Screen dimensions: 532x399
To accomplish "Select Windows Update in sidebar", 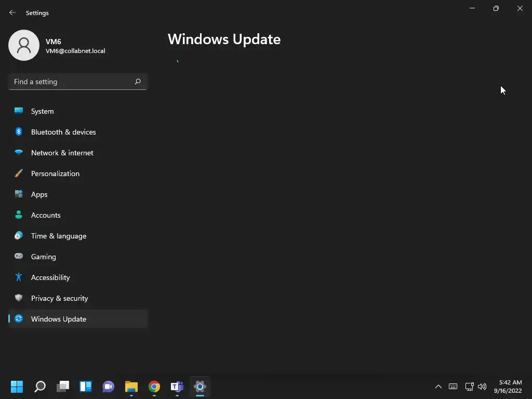I will pos(78,319).
